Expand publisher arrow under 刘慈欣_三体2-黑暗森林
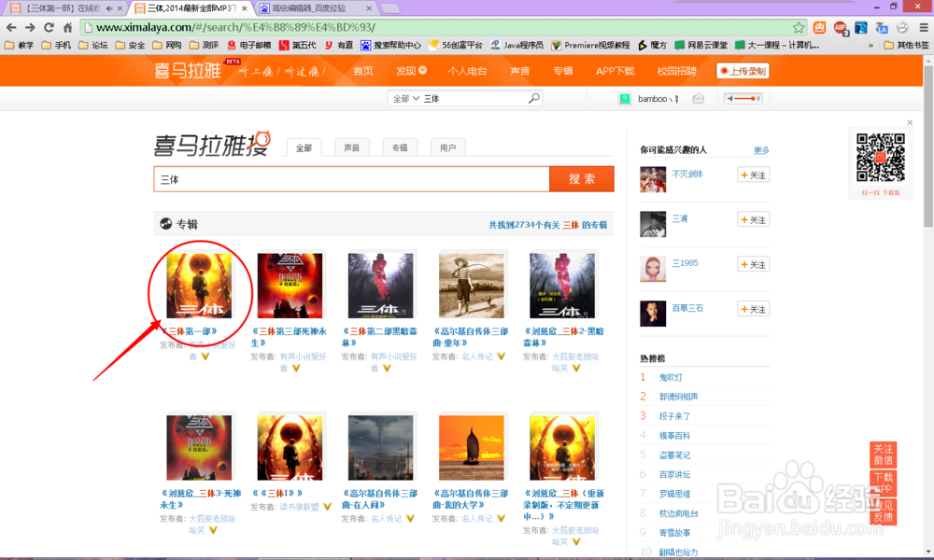The height and width of the screenshot is (560, 934). (x=576, y=369)
